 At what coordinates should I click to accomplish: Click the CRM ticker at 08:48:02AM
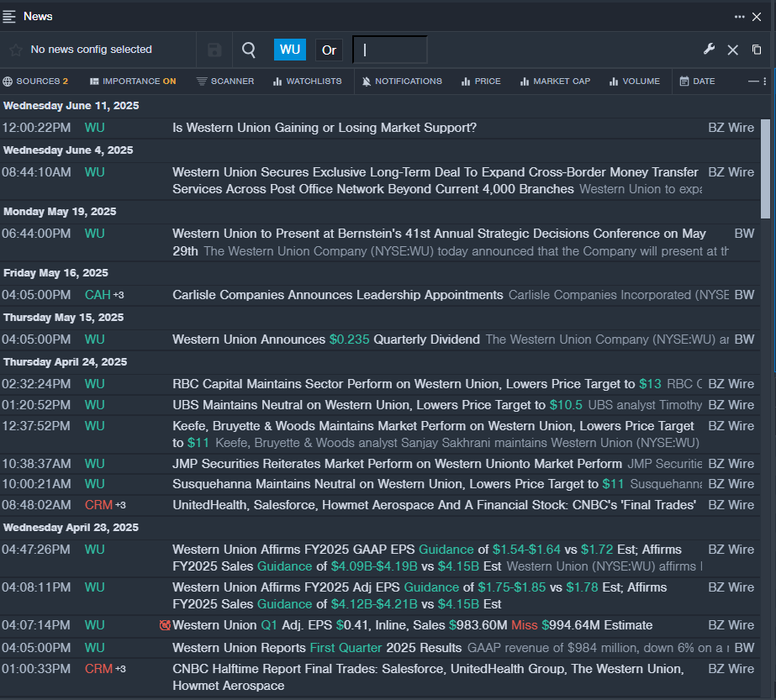98,505
